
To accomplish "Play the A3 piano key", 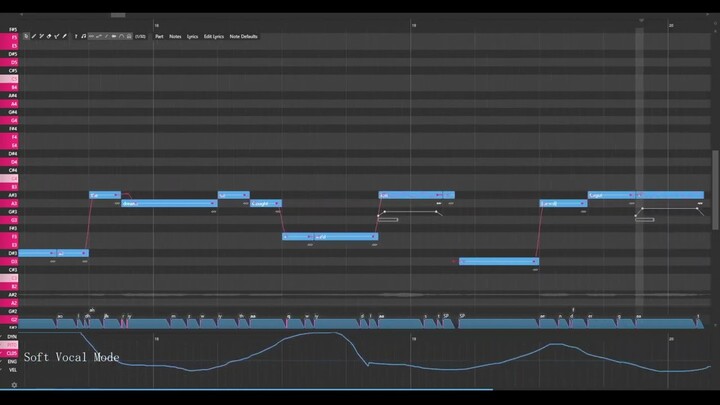I will tap(9, 203).
